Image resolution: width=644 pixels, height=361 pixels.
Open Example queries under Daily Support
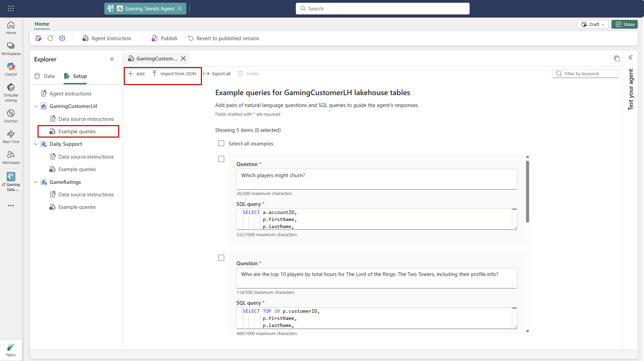[x=77, y=169]
